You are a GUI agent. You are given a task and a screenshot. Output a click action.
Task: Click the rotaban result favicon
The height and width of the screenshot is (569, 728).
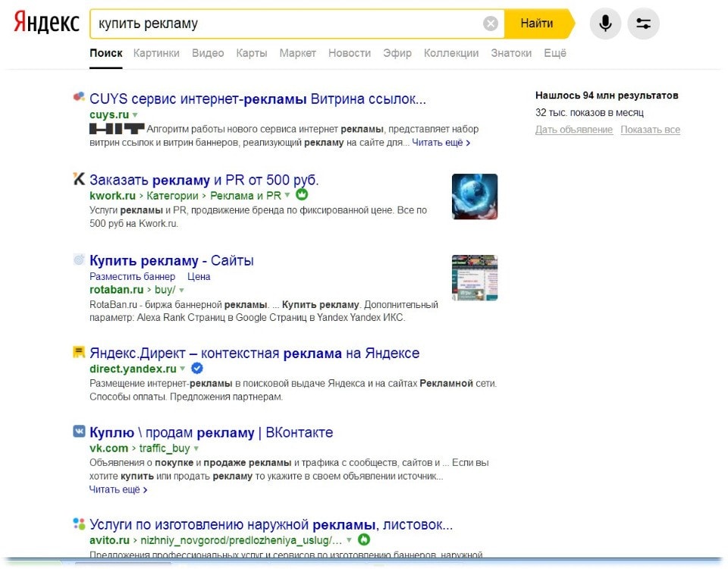tap(79, 259)
